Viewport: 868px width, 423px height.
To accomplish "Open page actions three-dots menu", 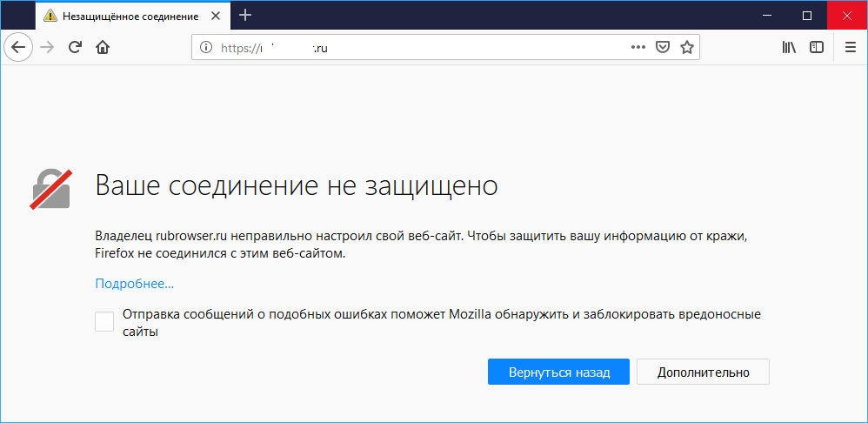I will 638,48.
